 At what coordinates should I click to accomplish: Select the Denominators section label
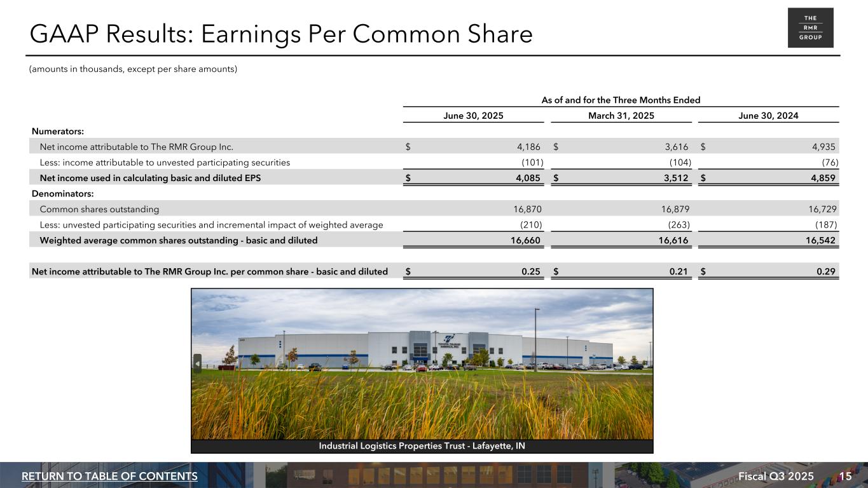pos(63,193)
